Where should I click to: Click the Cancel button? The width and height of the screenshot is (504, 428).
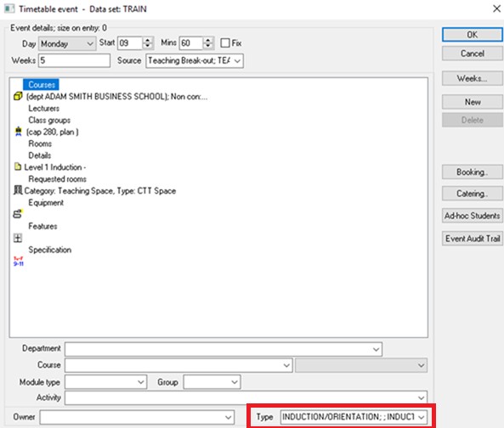[x=473, y=53]
